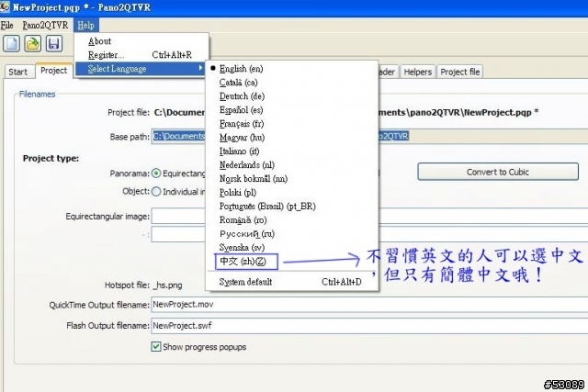Select Română (ro) language
588x392 pixels.
[x=292, y=220]
